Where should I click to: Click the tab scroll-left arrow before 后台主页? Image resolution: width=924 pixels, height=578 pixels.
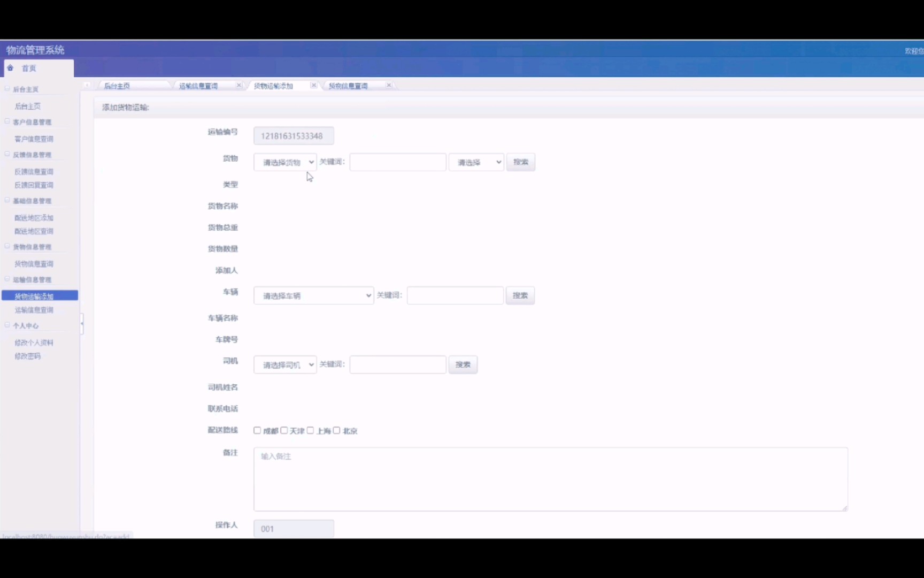tap(87, 85)
